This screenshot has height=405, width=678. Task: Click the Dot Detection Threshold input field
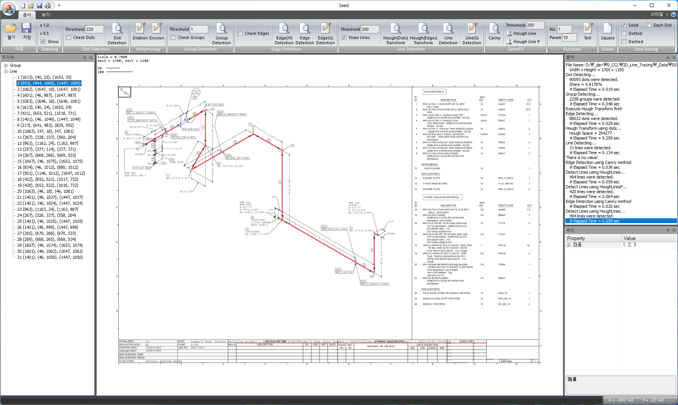coord(95,29)
